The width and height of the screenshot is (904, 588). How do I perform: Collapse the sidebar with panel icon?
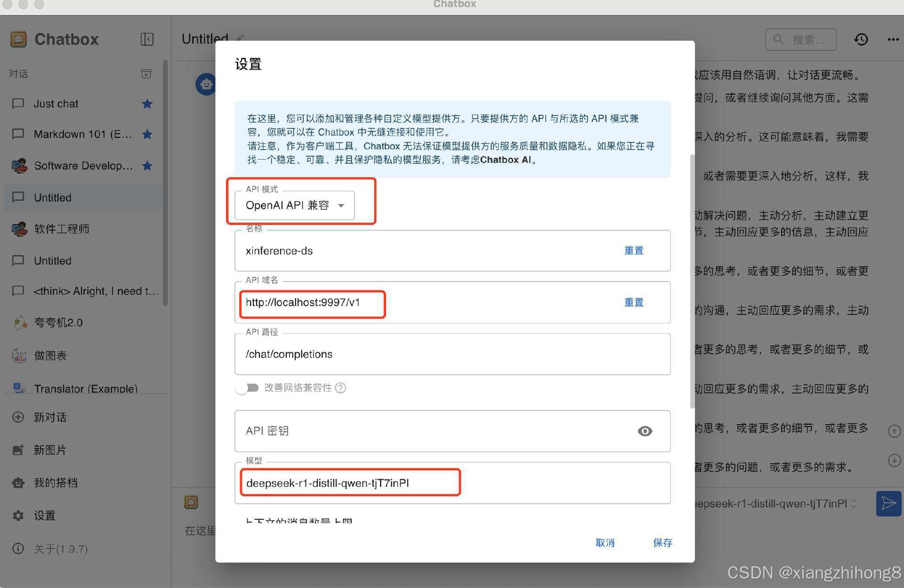coord(147,39)
